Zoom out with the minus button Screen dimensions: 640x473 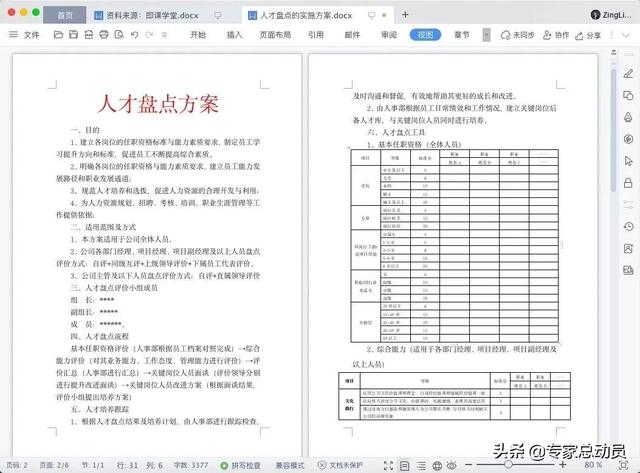click(469, 465)
